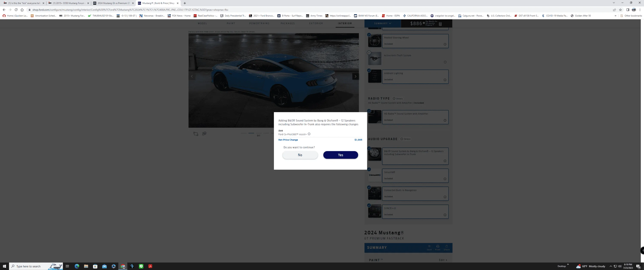Toggle Ambient Lighting checkmark
Screen dimensions: 644x270
pyautogui.click(x=369, y=70)
